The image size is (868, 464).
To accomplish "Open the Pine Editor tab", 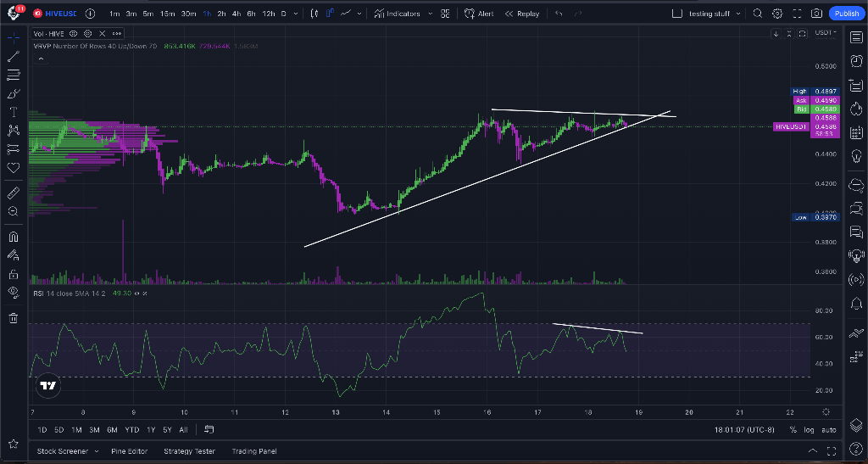I will point(129,451).
